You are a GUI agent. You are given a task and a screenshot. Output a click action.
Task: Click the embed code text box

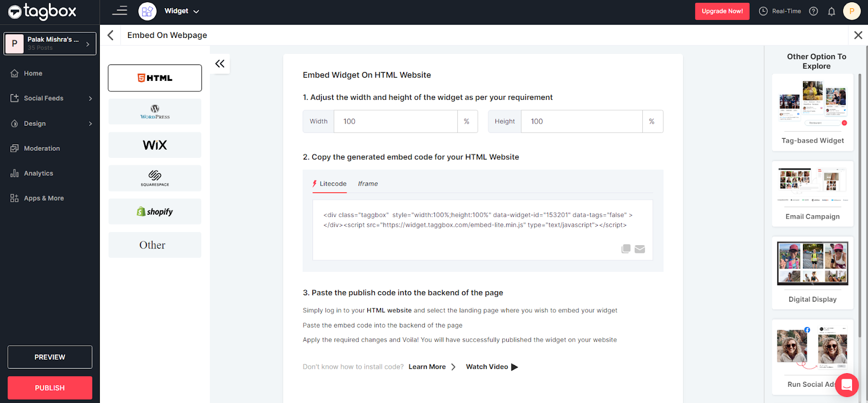(482, 230)
